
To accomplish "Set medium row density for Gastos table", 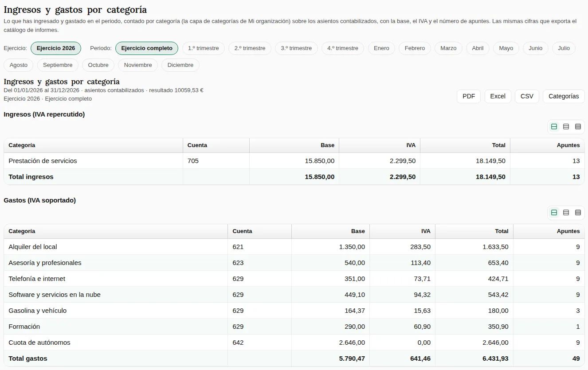I will 566,213.
